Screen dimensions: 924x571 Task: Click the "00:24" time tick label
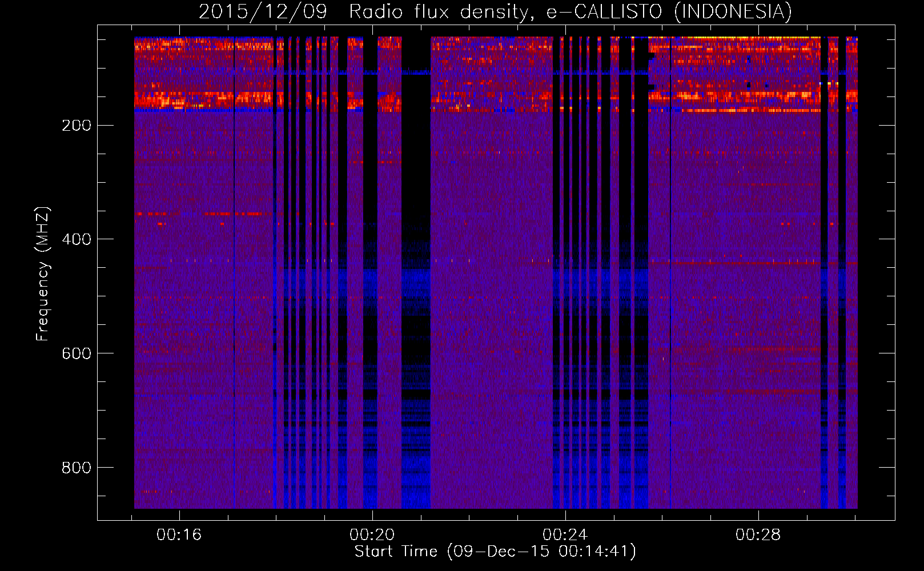tap(565, 535)
